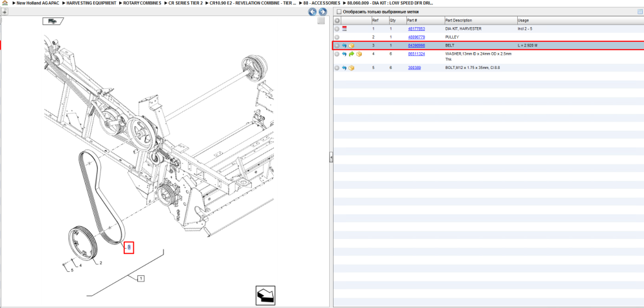Open the 88.060.009 - DIA KIT breadcrumb

[390, 3]
